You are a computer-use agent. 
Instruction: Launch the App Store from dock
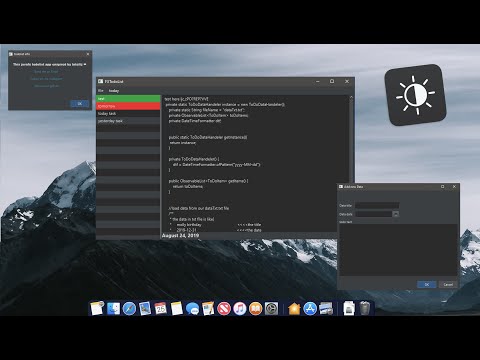point(310,309)
